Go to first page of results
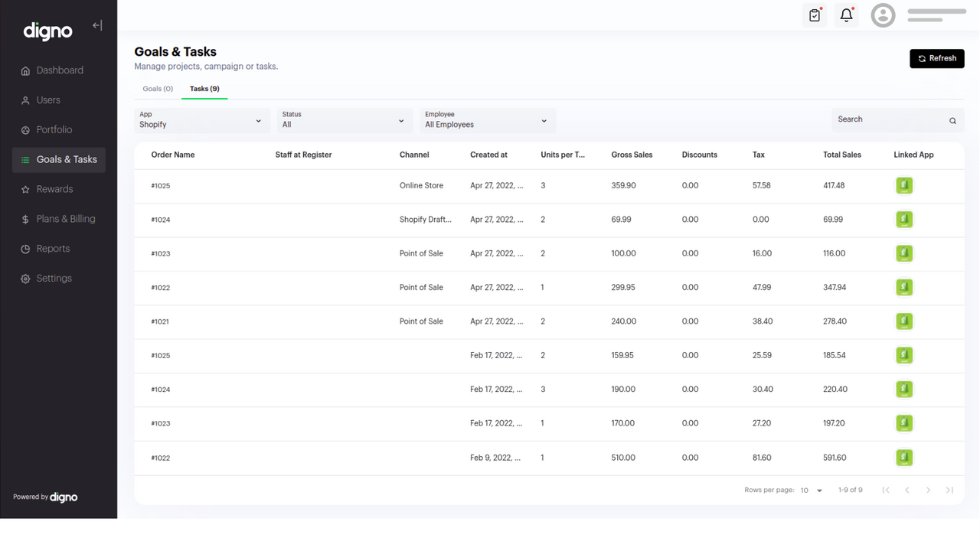This screenshot has height=551, width=980. coord(886,490)
